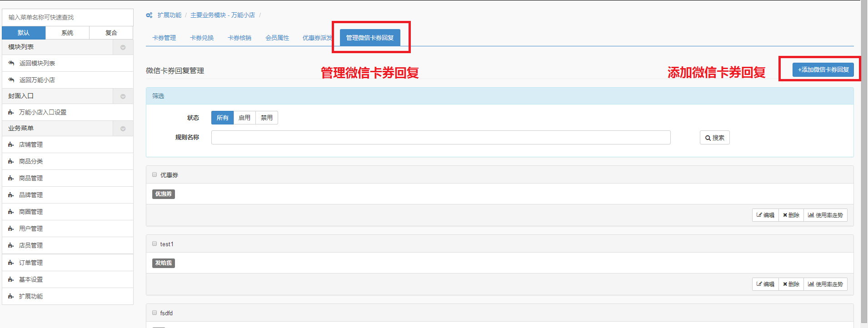Open 基本设置 menu item

point(68,279)
